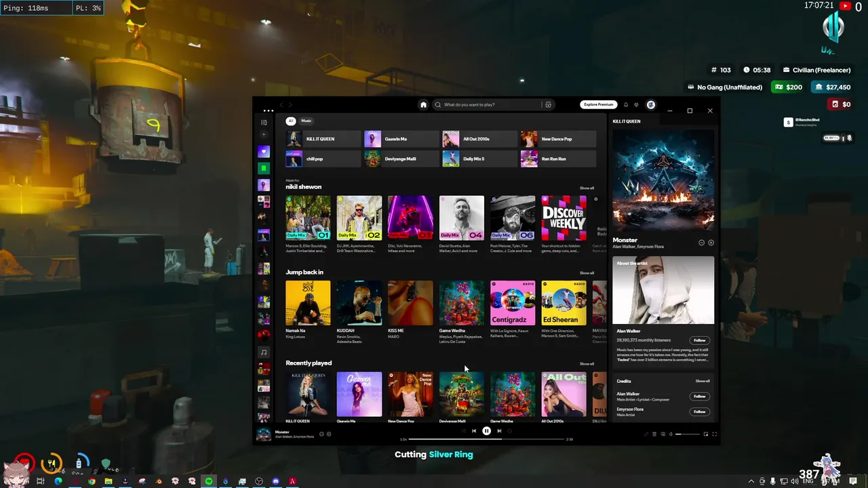Open Monster album art in player bar
Screen dimensions: 868x488
coord(264,434)
